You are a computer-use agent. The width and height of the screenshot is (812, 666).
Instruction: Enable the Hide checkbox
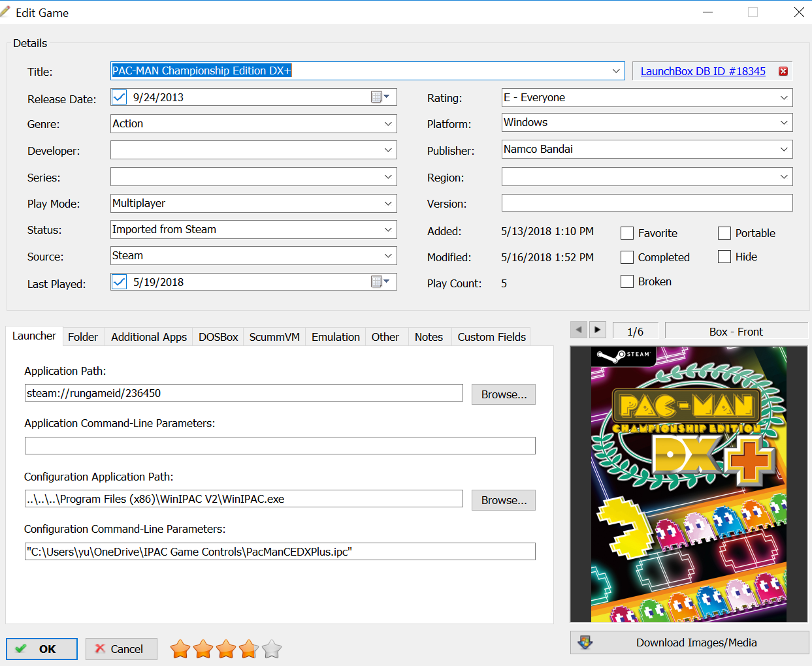click(x=724, y=257)
